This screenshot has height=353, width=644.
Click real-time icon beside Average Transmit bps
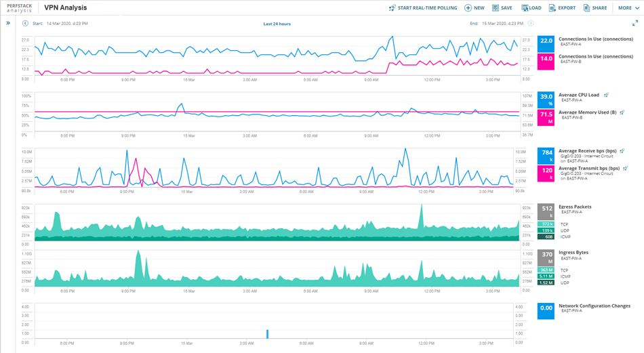(x=626, y=168)
